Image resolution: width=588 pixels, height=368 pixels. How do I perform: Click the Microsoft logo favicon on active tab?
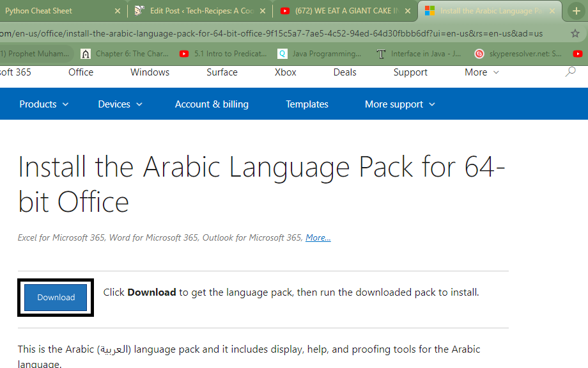click(429, 11)
